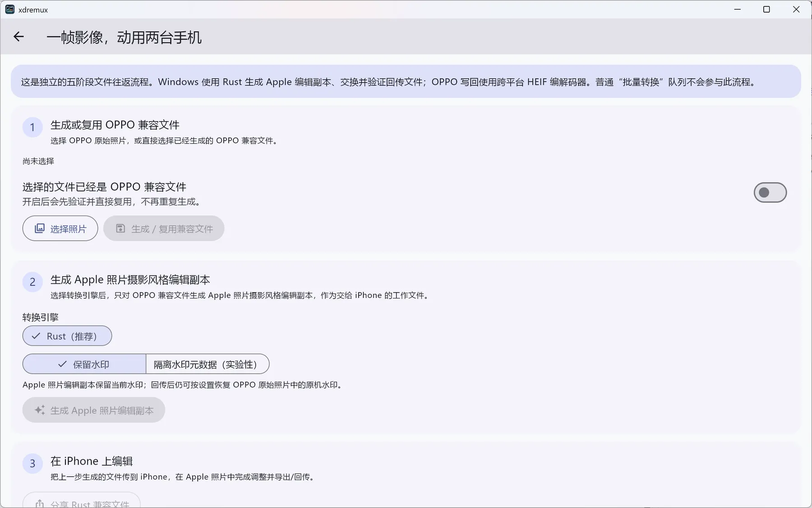The width and height of the screenshot is (812, 508).
Task: Go back using the left arrow
Action: (x=18, y=37)
